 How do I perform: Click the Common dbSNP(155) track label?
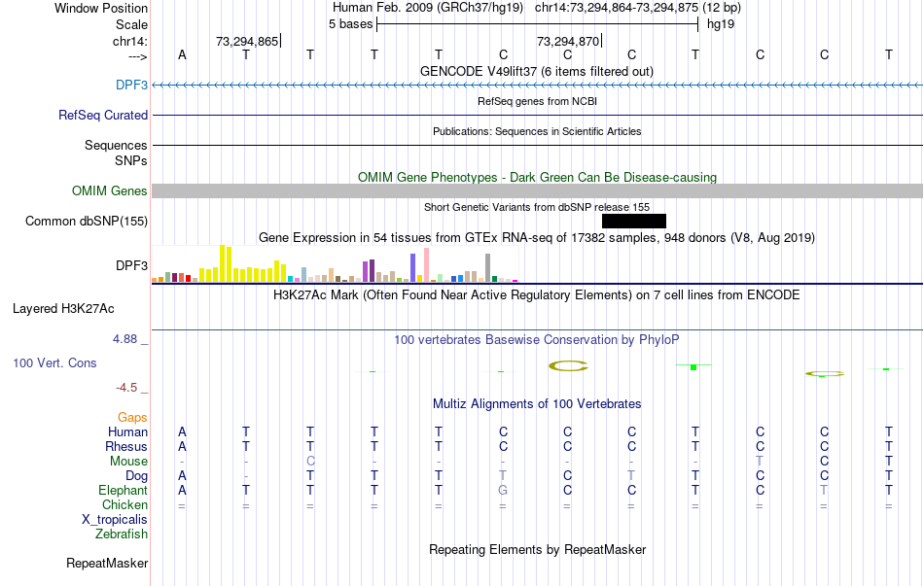(x=86, y=221)
